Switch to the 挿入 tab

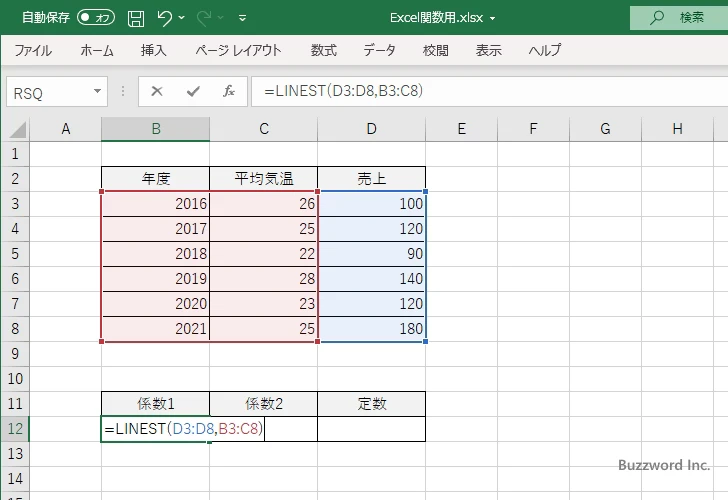(x=154, y=50)
